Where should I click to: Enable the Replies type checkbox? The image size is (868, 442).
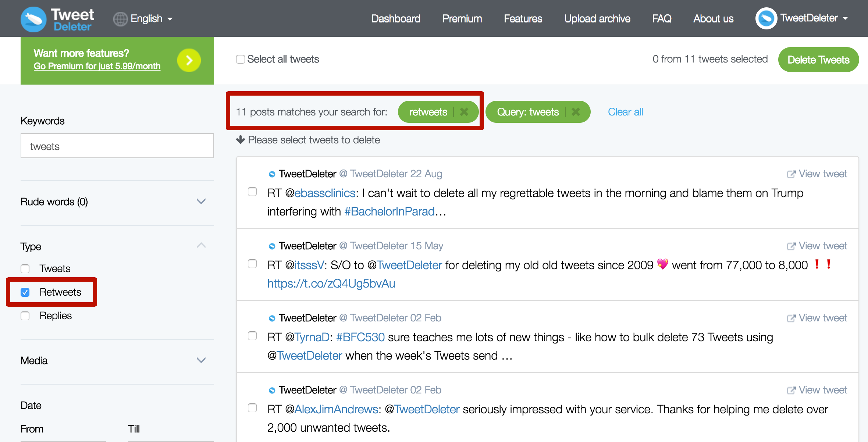click(x=25, y=316)
